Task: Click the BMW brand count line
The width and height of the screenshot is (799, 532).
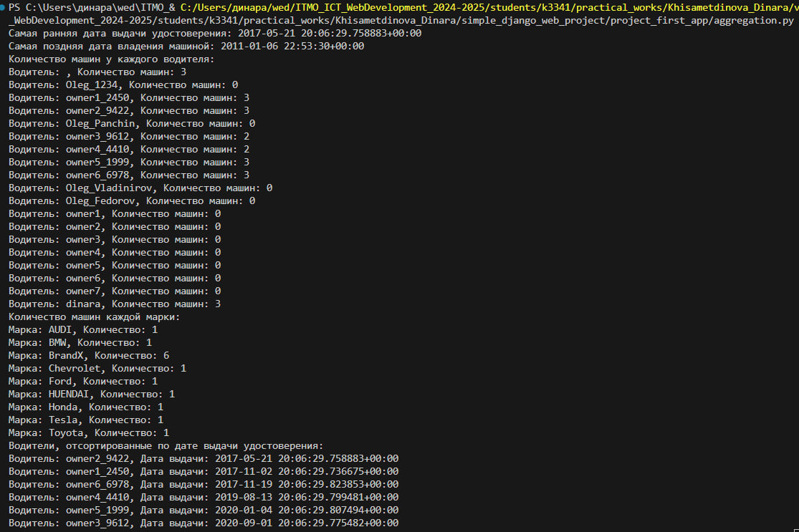Action: (80, 343)
